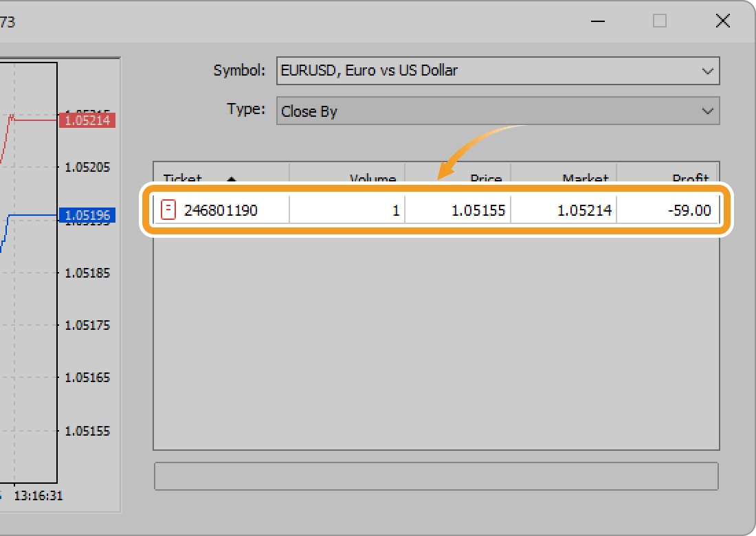This screenshot has width=756, height=536.
Task: Click the EURUSD, Euro vs US Dollar field
Action: pos(481,71)
